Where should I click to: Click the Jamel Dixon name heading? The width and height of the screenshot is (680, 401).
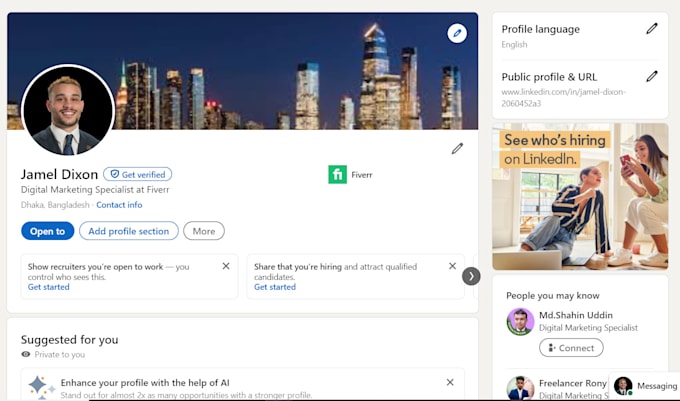pos(59,174)
